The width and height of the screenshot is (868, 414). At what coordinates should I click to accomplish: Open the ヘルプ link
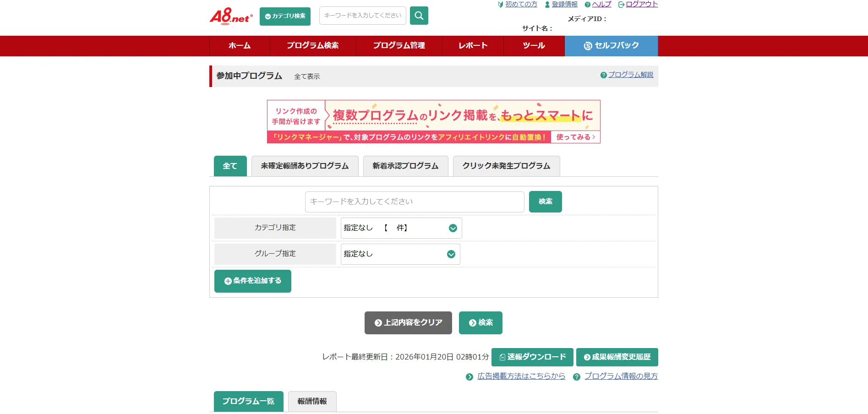[x=601, y=4]
